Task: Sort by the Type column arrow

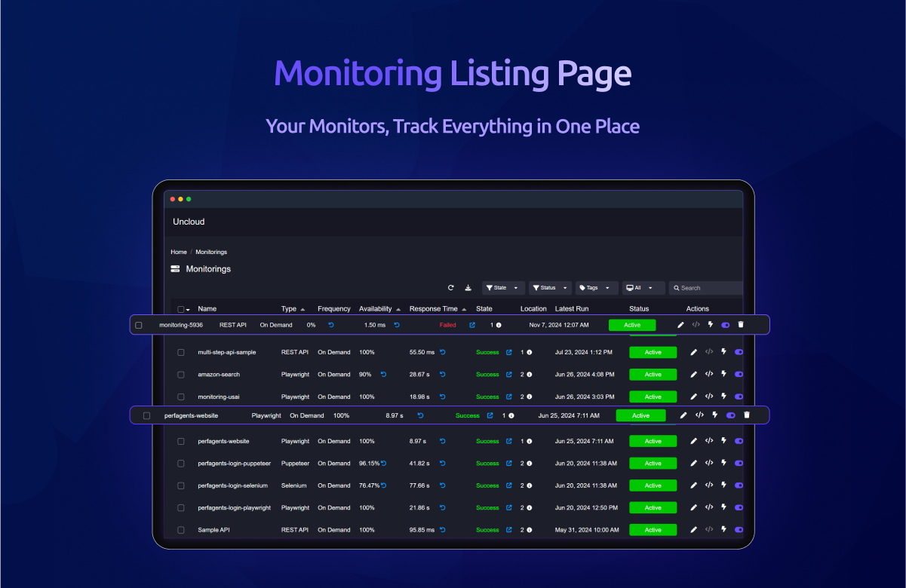Action: pos(303,309)
